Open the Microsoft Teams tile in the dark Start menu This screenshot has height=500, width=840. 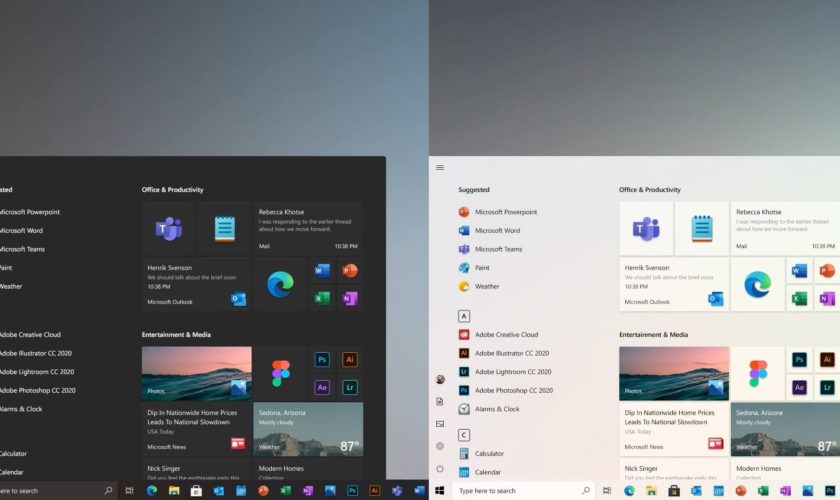click(168, 228)
